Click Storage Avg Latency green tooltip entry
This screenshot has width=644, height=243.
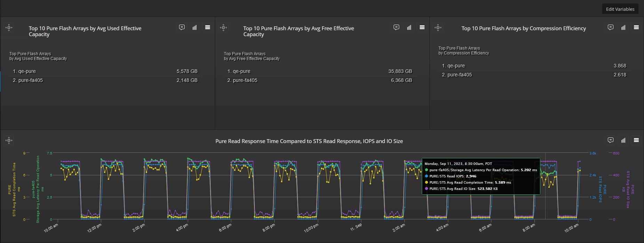[481, 170]
